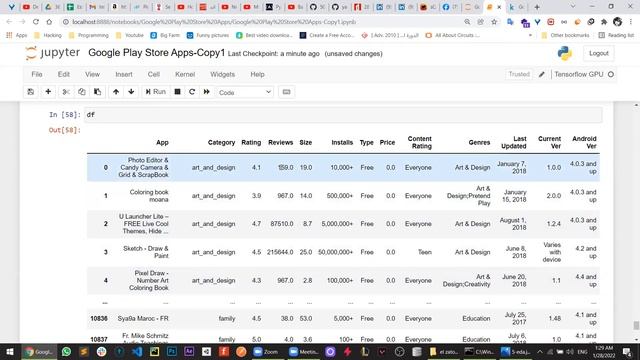This screenshot has height=360, width=640.
Task: Open the cell type Code dropdown
Action: (x=244, y=92)
